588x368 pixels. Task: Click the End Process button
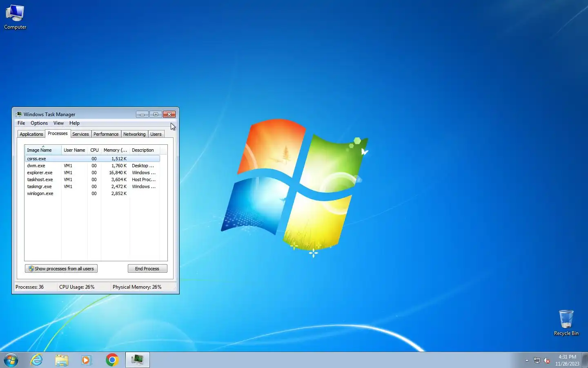pos(147,269)
